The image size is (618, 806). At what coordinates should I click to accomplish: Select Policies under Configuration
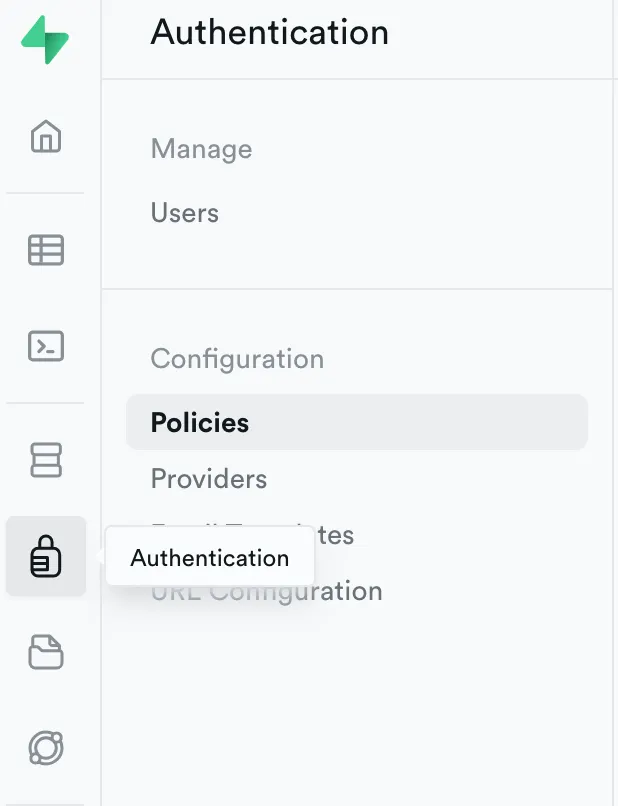point(200,423)
